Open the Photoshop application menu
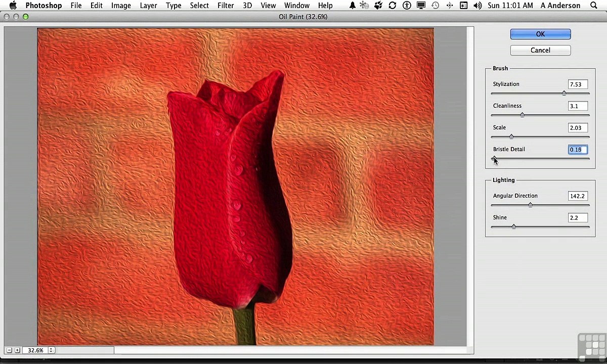 point(44,6)
